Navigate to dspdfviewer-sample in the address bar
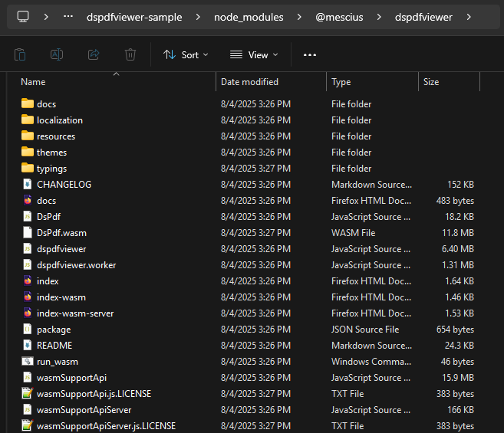This screenshot has height=433, width=504. point(134,17)
